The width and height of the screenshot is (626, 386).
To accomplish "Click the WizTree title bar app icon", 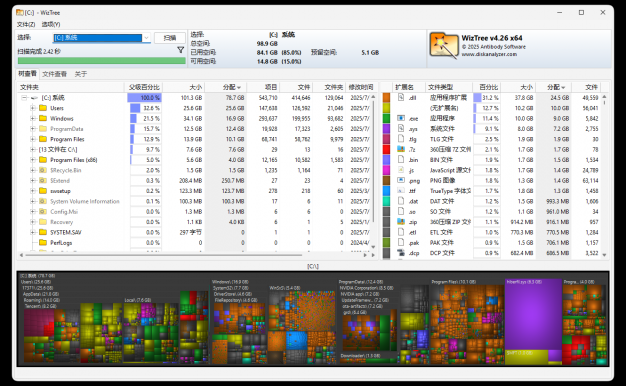I will point(20,12).
